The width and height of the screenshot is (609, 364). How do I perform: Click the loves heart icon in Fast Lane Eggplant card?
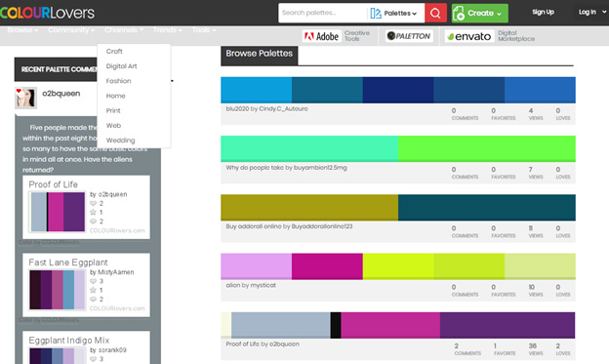(93, 281)
